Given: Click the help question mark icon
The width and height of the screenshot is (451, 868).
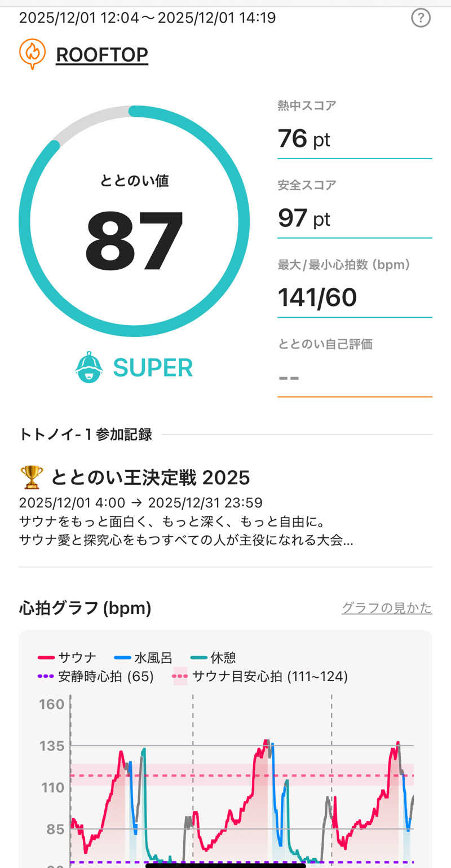Looking at the screenshot, I should tap(421, 19).
